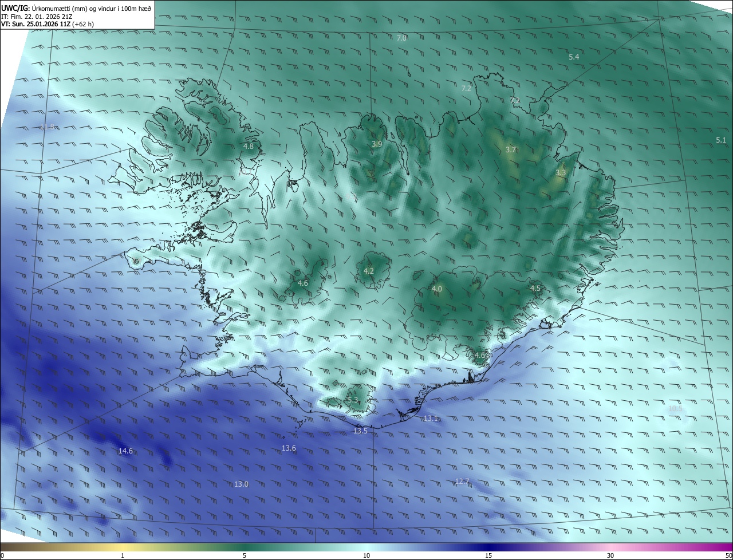Click the initial time line "IT: Fim. 22. 01. 2026 21Z"
Image resolution: width=733 pixels, height=560 pixels.
(x=37, y=16)
